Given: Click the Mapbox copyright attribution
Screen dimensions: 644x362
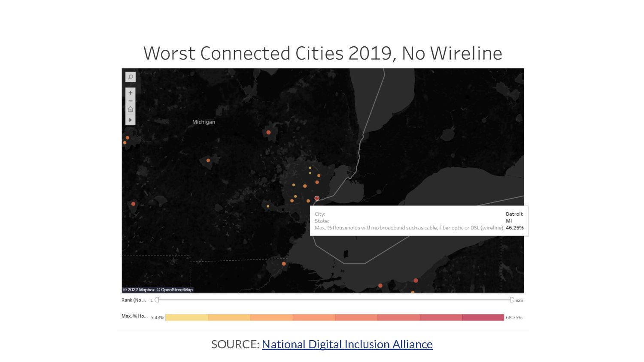Looking at the screenshot, I should (x=139, y=290).
